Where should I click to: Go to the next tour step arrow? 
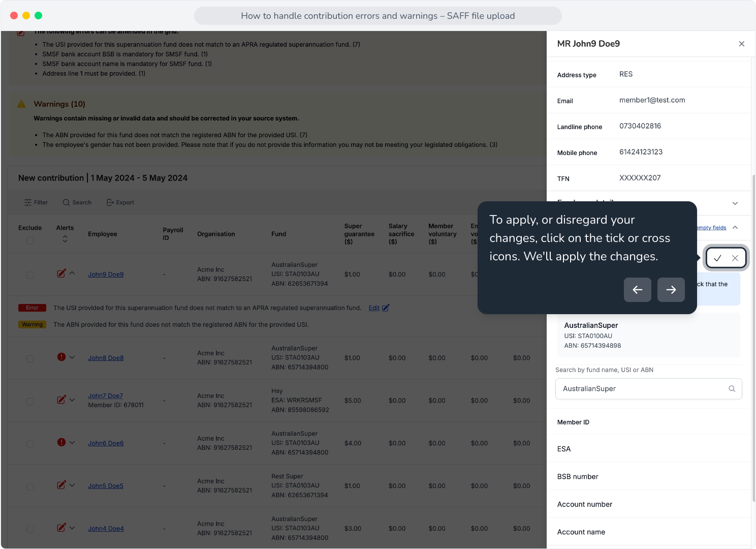671,290
